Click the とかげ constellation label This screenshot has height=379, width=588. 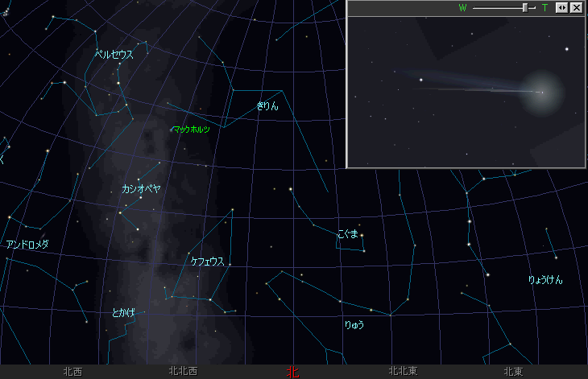click(124, 312)
